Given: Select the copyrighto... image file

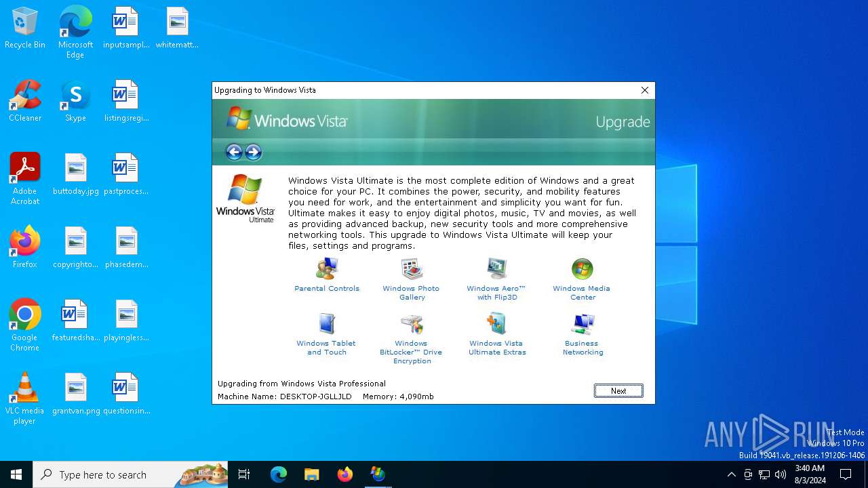Looking at the screenshot, I should coord(75,248).
